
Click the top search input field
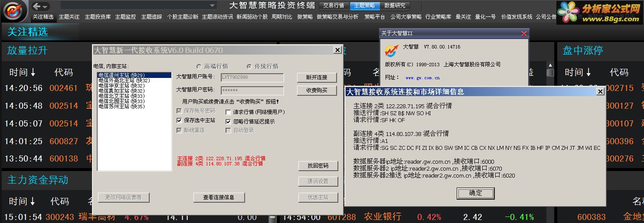point(134,6)
